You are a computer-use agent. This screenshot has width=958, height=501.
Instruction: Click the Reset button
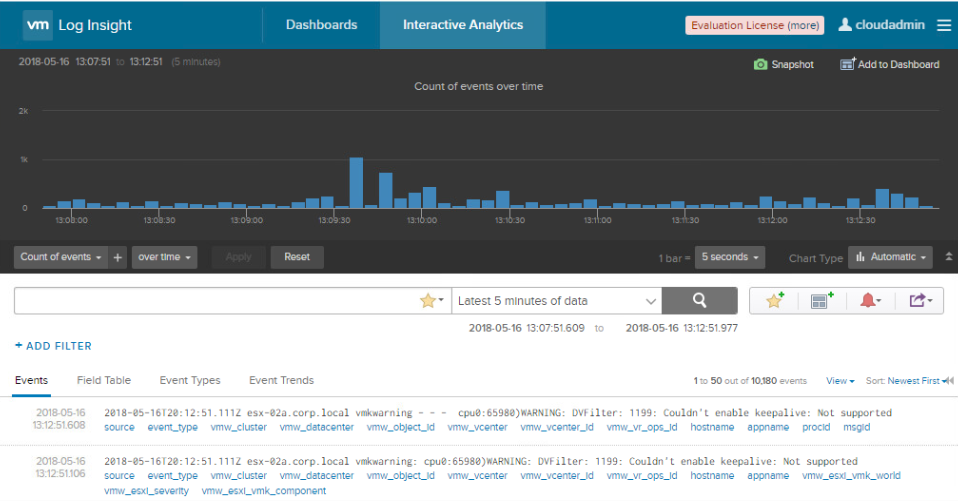(x=297, y=257)
